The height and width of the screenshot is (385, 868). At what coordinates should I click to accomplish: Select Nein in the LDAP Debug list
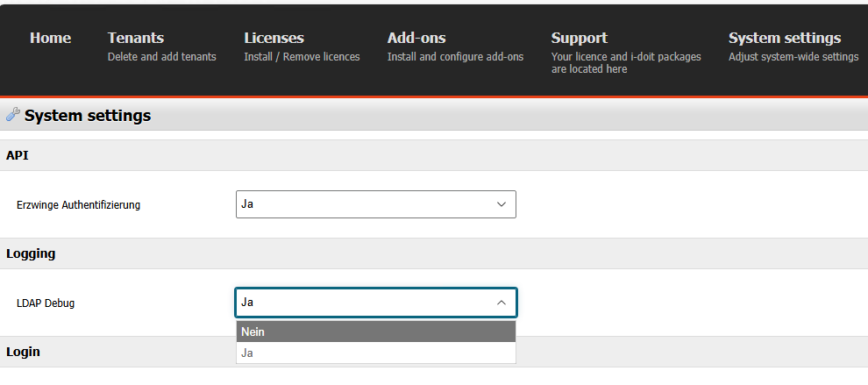tap(375, 332)
